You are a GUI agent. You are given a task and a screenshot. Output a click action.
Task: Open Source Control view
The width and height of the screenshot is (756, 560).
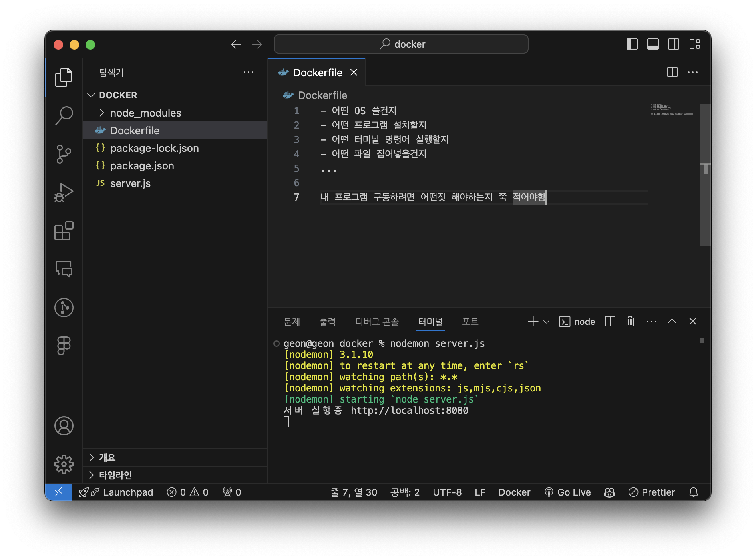pyautogui.click(x=64, y=154)
